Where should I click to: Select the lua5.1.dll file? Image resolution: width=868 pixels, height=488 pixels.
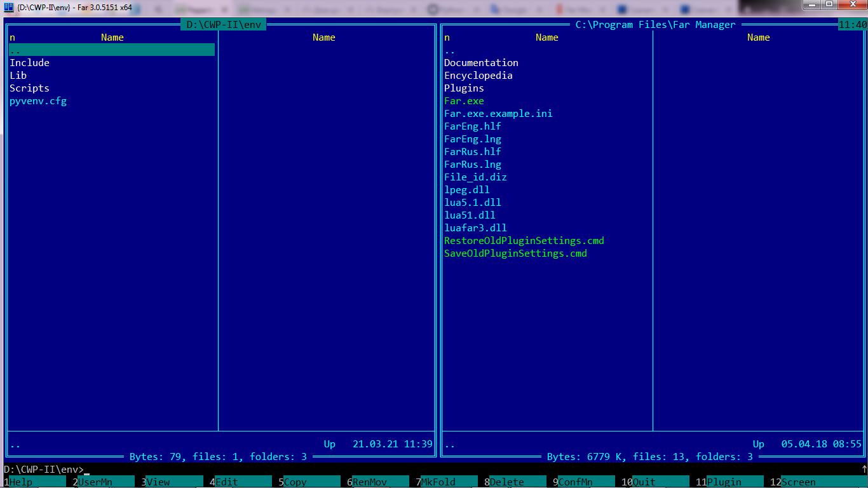(x=473, y=203)
